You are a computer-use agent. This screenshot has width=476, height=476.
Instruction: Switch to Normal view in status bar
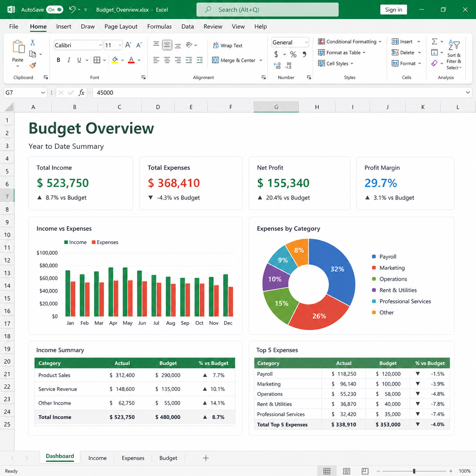click(x=327, y=471)
